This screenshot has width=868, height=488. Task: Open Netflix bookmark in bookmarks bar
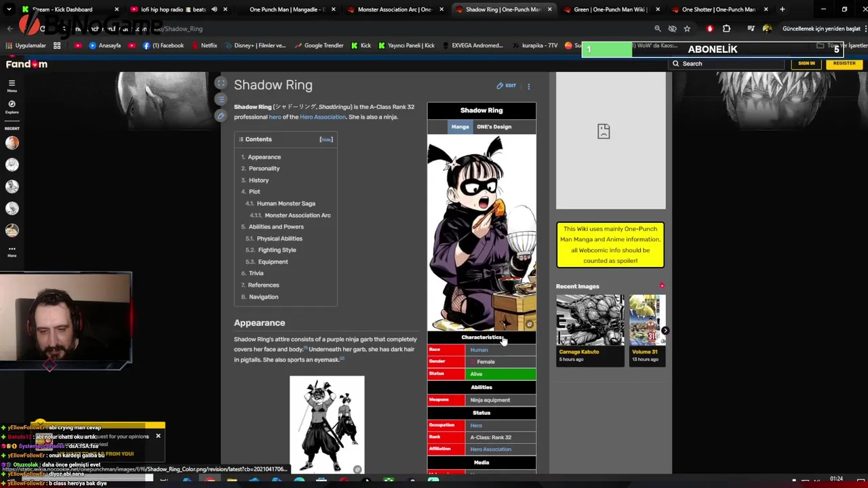point(205,45)
